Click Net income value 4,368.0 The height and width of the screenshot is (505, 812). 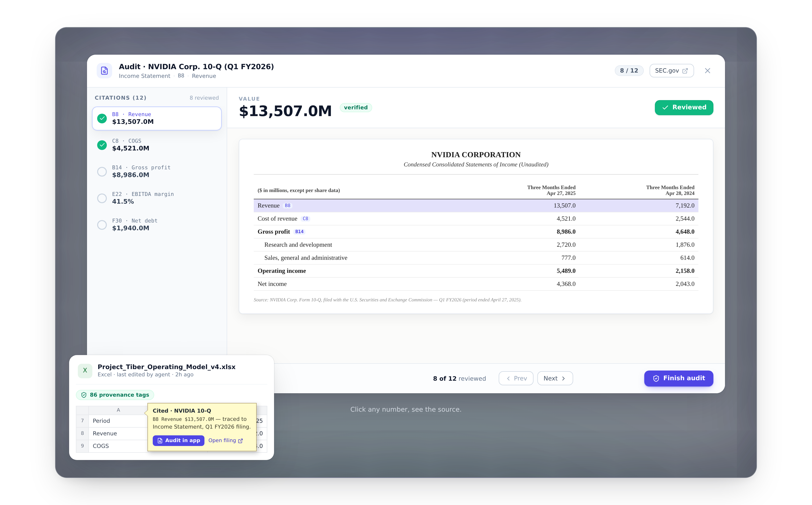[566, 283]
